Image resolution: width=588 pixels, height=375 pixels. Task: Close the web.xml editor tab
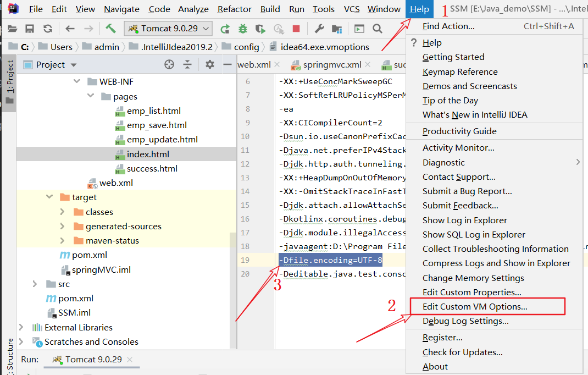click(277, 64)
